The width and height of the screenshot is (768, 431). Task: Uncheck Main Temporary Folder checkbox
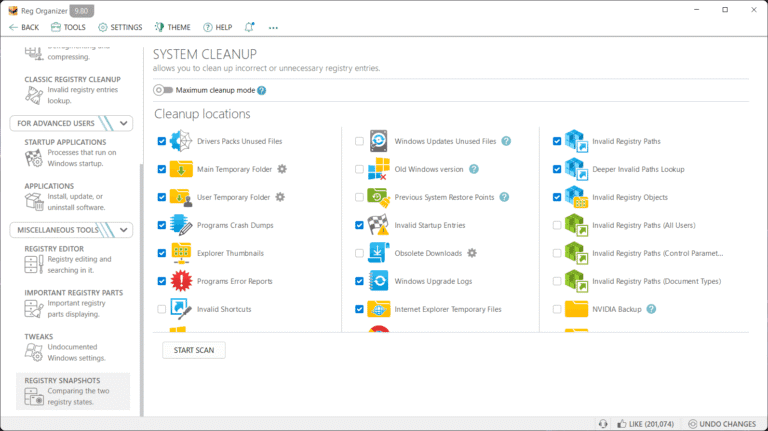[x=162, y=169]
